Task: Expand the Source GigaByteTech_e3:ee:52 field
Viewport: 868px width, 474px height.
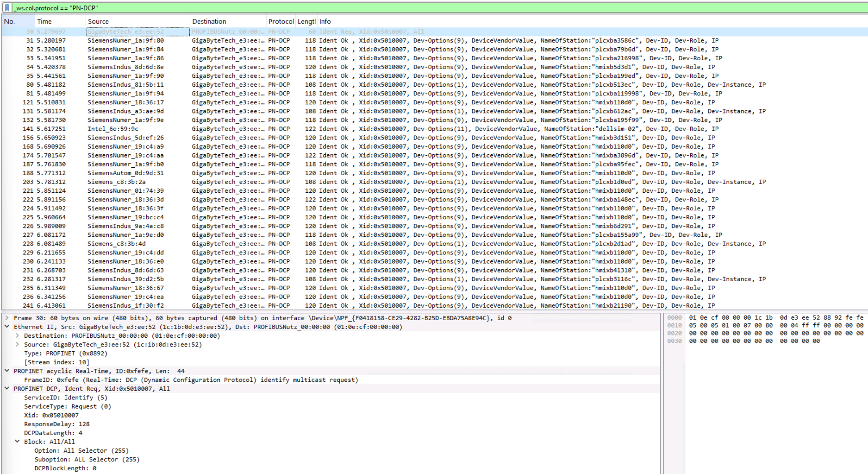Action: pyautogui.click(x=18, y=344)
